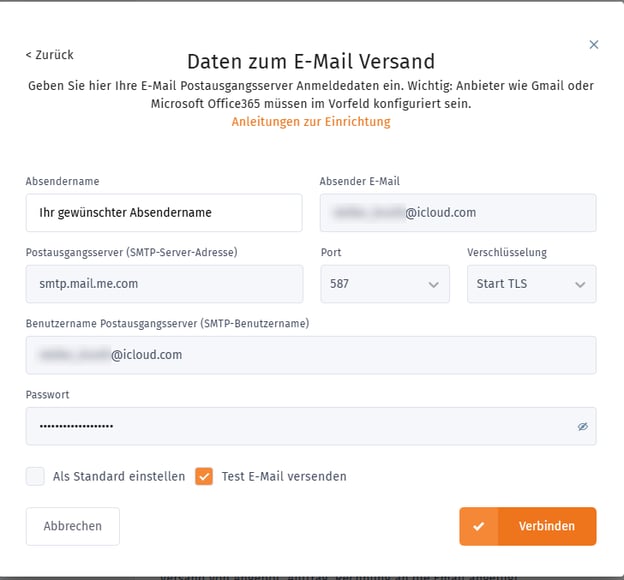Focus the Absendername input field
The height and width of the screenshot is (580, 624).
click(164, 213)
